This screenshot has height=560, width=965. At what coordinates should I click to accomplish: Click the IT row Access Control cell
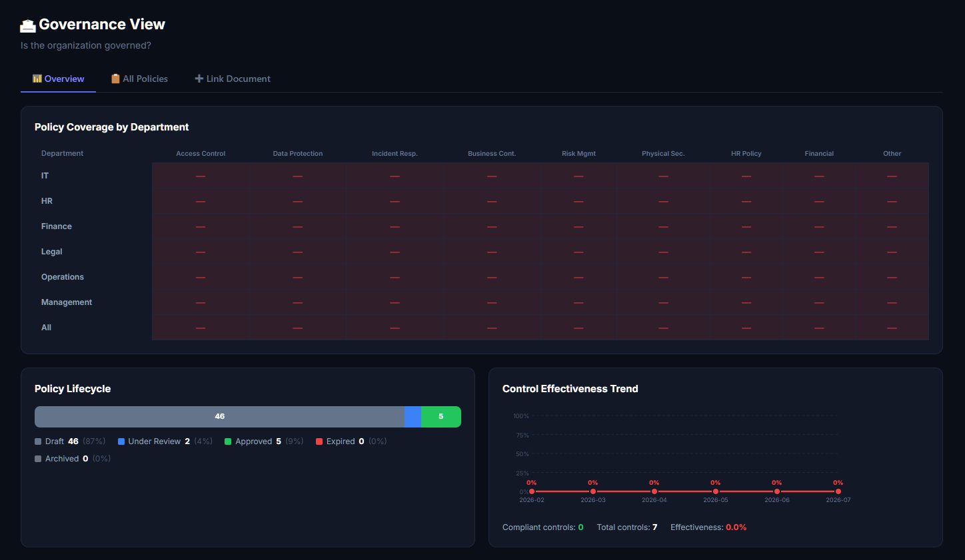coord(201,176)
